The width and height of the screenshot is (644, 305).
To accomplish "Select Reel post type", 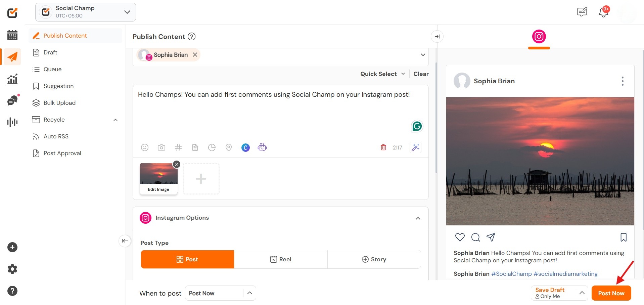I will 281,259.
